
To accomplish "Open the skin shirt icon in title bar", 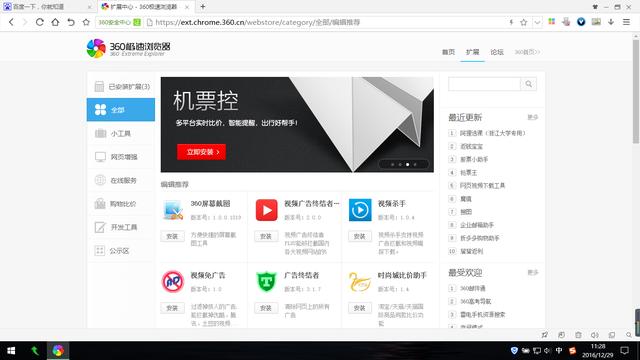I will (595, 7).
